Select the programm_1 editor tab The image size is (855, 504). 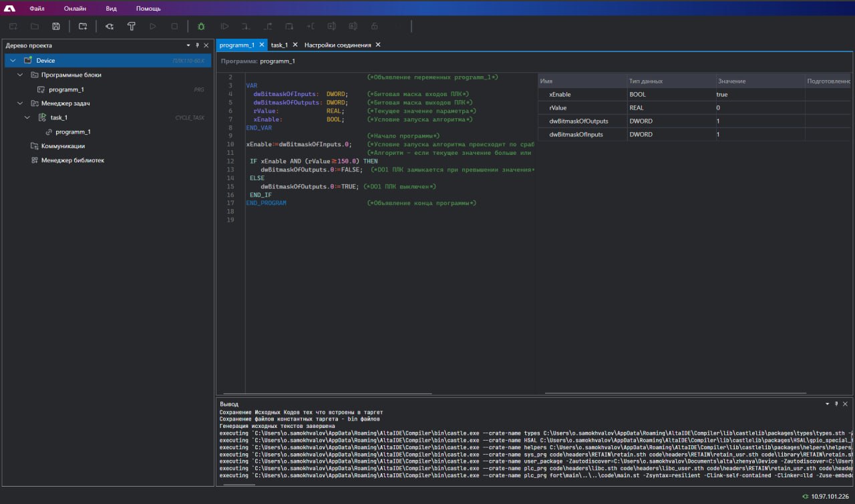coord(237,45)
